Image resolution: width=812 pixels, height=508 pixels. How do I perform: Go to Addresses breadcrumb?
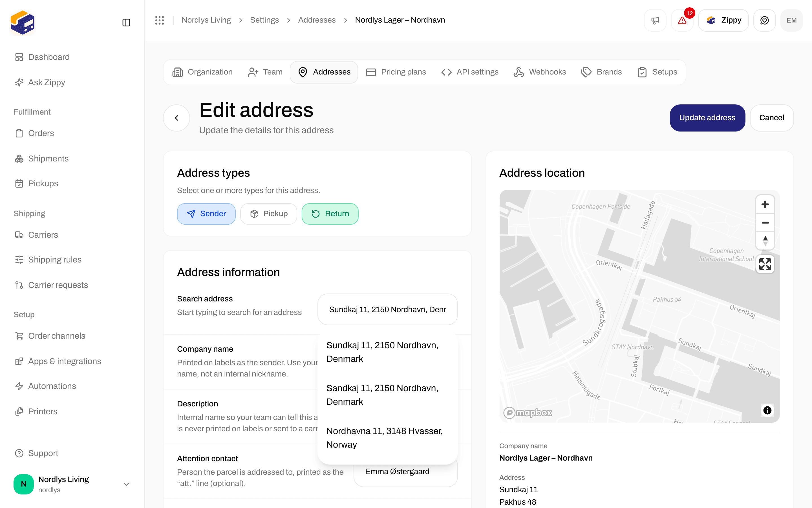click(317, 20)
